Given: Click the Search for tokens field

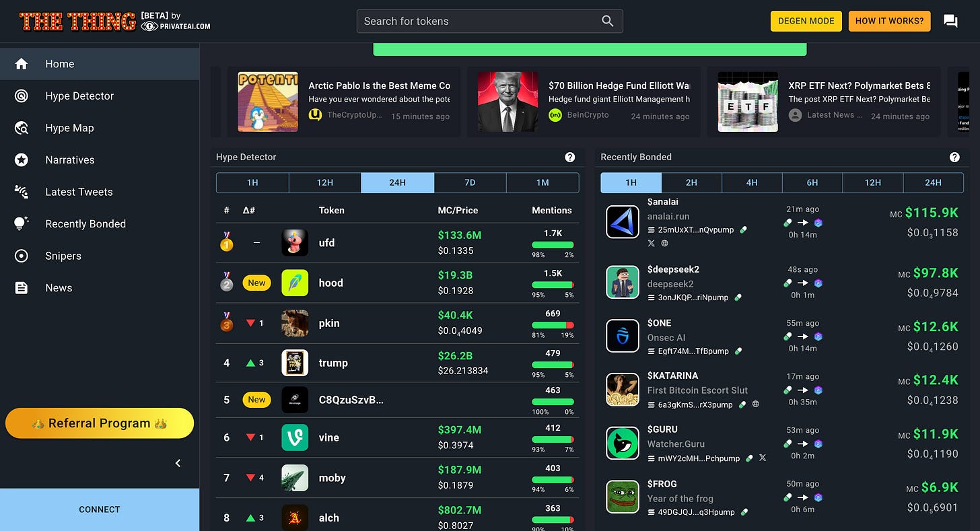Looking at the screenshot, I should coord(489,21).
